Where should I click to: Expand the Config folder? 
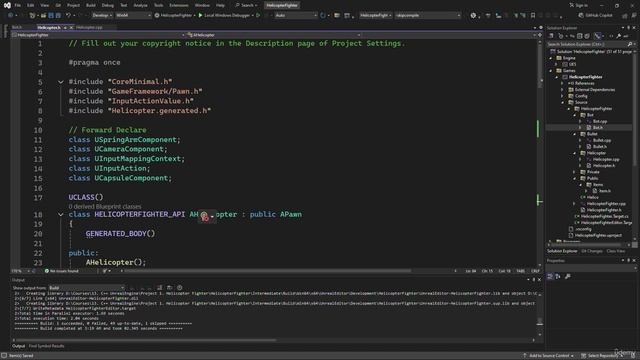point(562,96)
